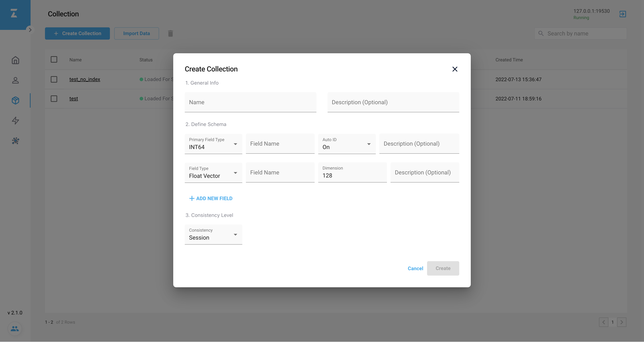This screenshot has width=644, height=342.
Task: Expand the sidebar navigation chevron
Action: (30, 30)
